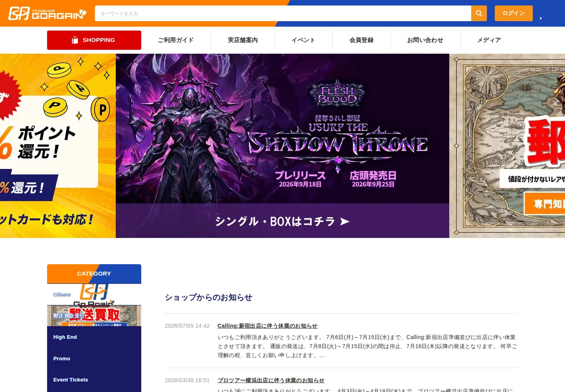Open 会員登録 registration page

pos(361,40)
